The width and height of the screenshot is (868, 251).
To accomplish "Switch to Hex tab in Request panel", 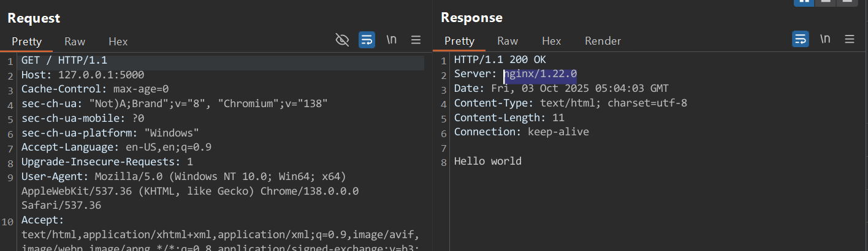I will click(x=118, y=42).
